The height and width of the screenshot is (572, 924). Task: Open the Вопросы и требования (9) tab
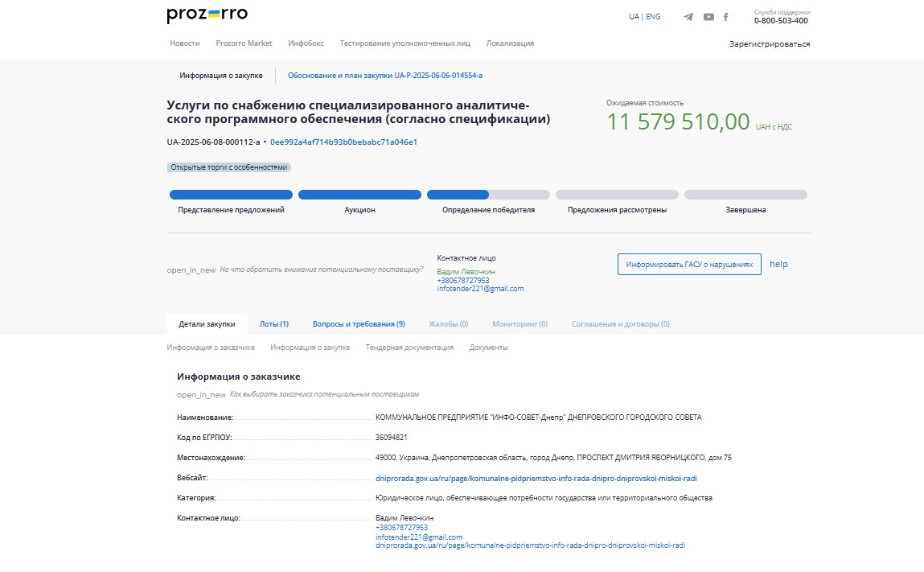[359, 324]
